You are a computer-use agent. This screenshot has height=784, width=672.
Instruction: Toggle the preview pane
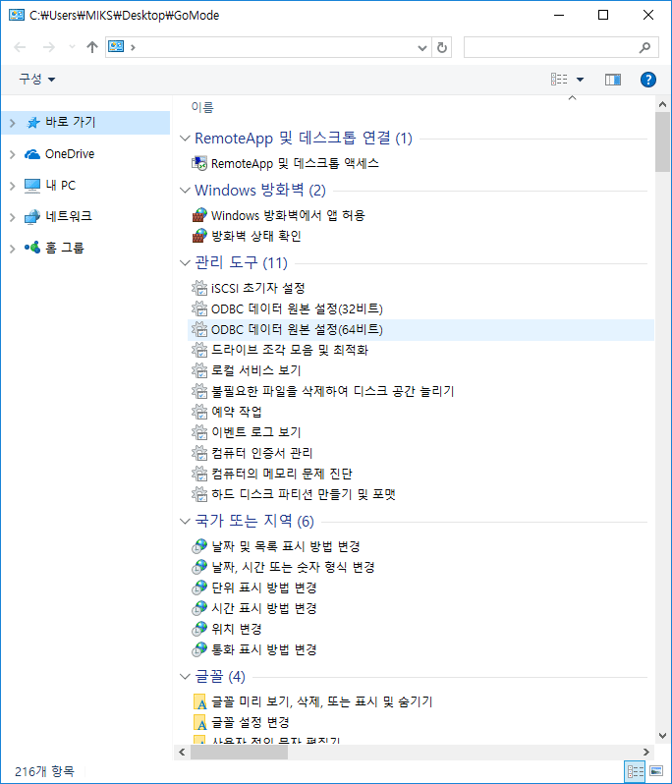point(612,79)
